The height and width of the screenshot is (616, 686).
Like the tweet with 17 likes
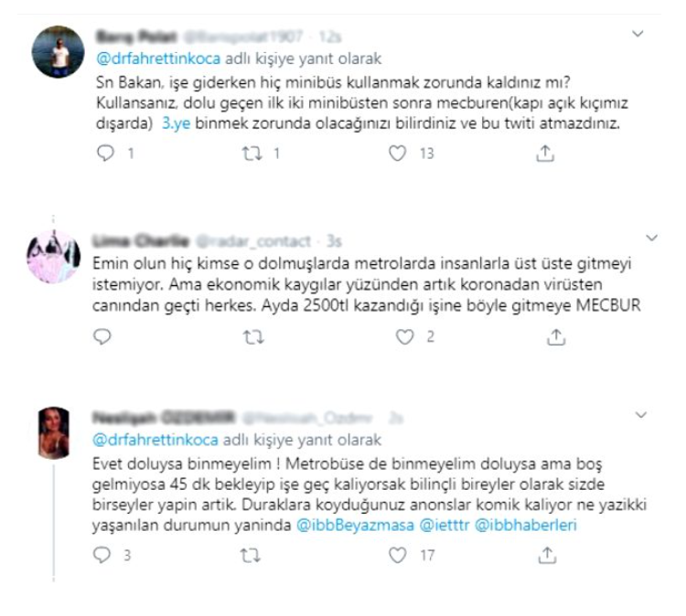[x=397, y=556]
